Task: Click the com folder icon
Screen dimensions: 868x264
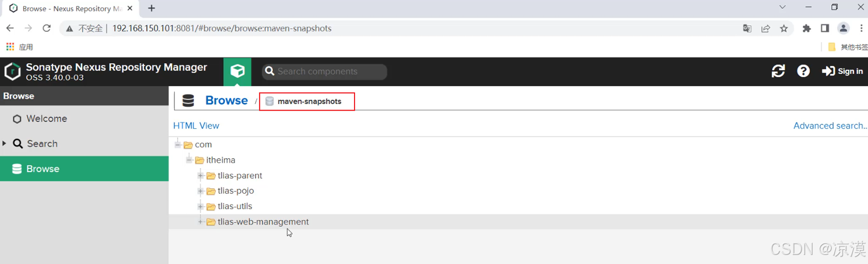Action: point(188,145)
